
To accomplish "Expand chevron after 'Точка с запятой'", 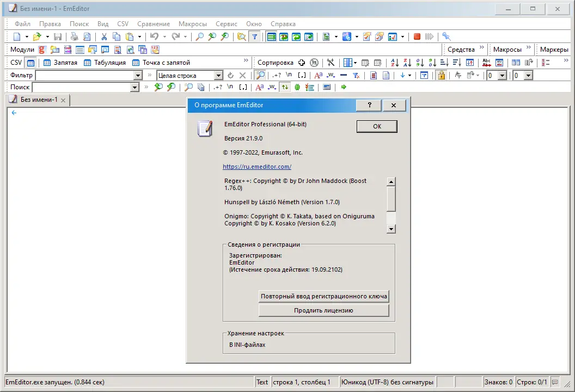I will (246, 60).
